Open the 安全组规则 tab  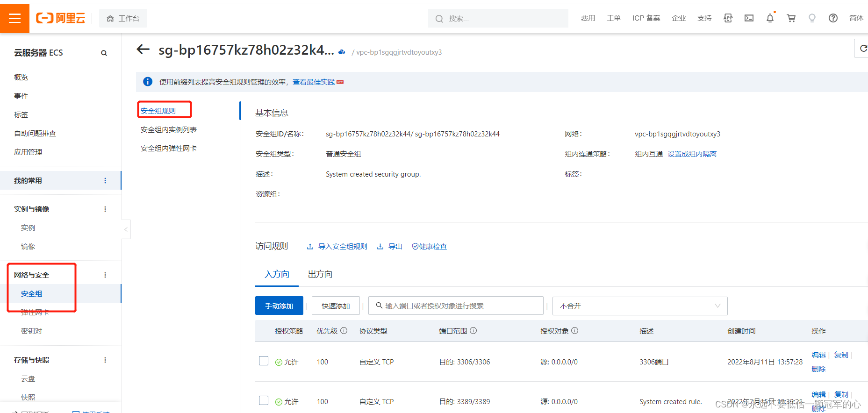tap(158, 111)
